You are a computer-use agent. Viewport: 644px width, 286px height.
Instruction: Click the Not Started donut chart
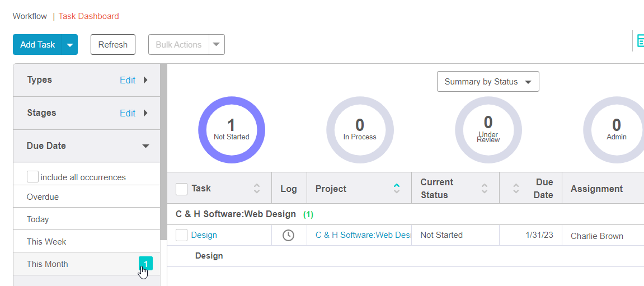coord(231,130)
